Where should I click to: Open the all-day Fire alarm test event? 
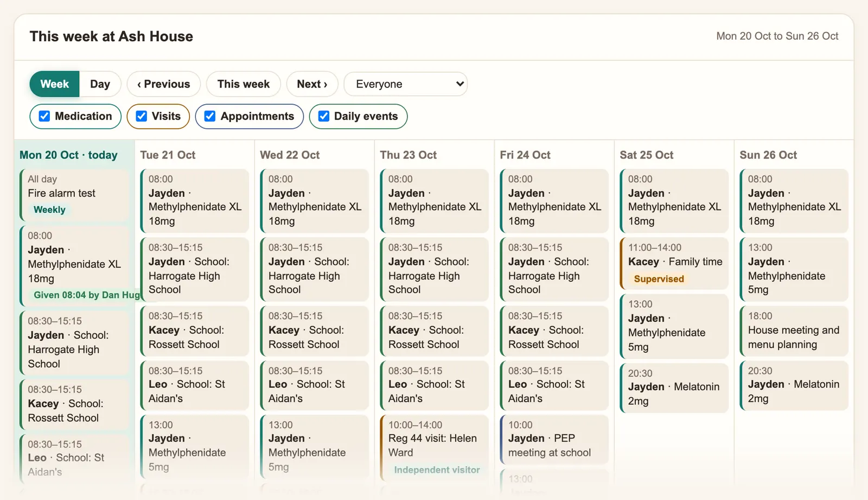(74, 195)
